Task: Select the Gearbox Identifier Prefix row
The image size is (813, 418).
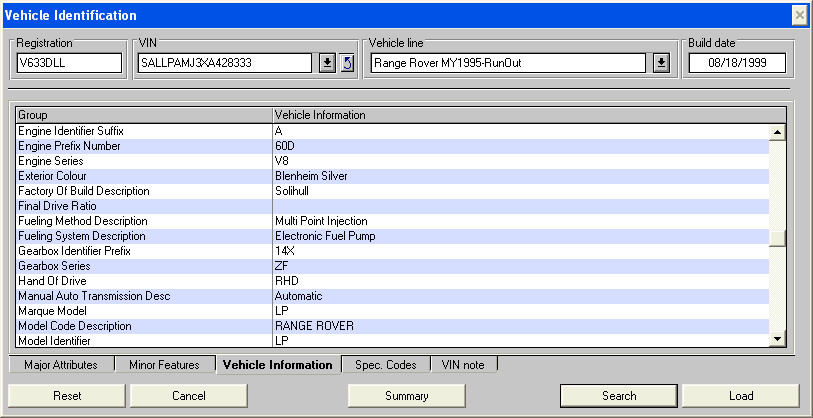Action: (393, 252)
